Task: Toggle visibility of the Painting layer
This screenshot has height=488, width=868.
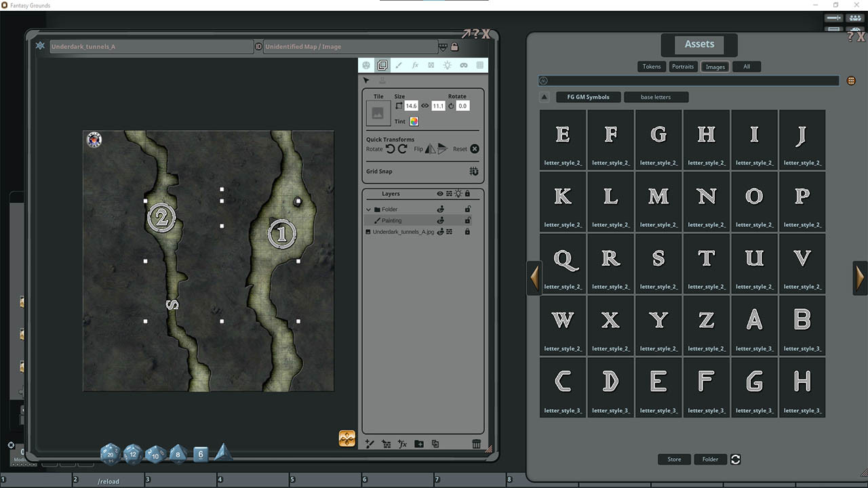Action: (x=441, y=220)
